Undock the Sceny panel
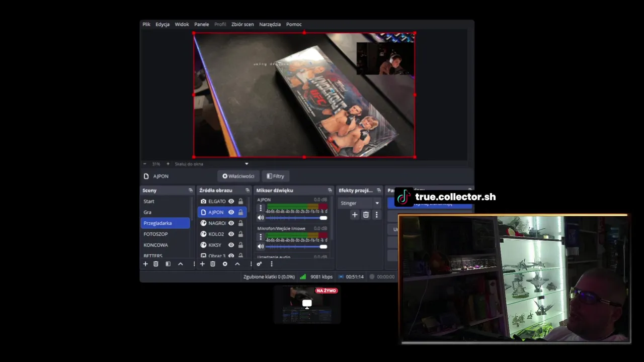The image size is (644, 362). click(190, 191)
